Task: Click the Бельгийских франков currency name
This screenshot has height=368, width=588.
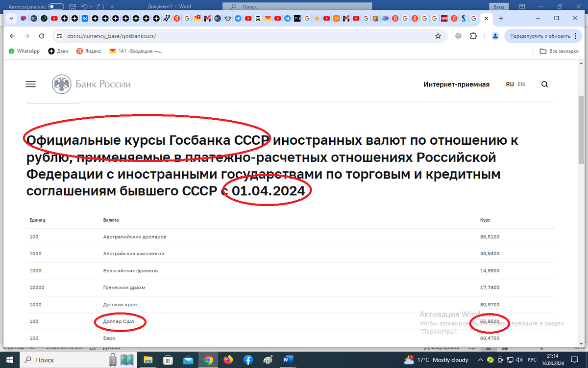Action: point(130,270)
